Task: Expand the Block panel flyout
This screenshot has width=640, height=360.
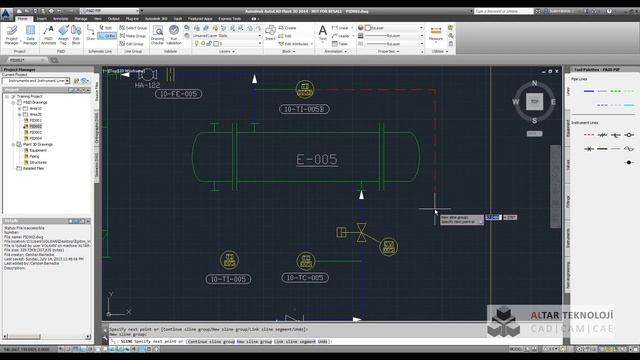Action: point(289,51)
